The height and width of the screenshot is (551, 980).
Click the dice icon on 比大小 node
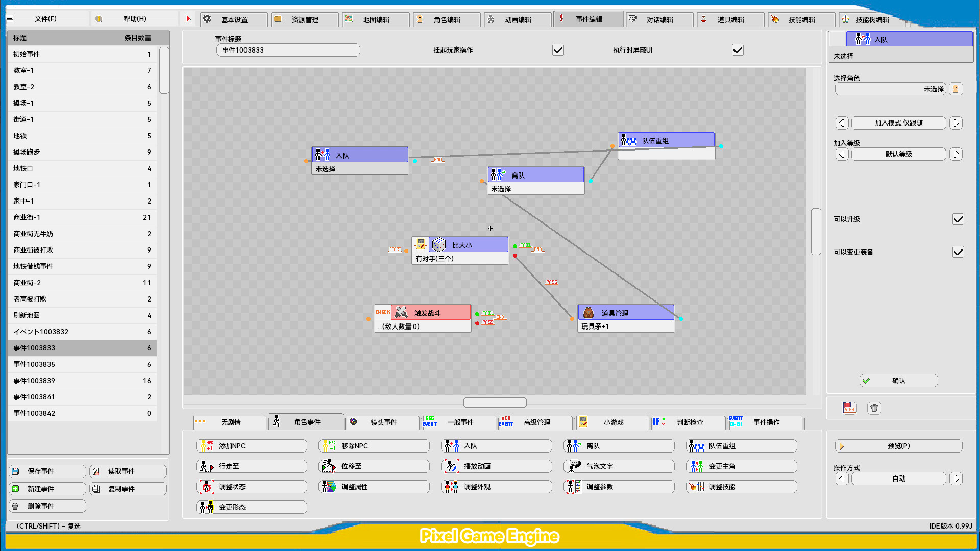coord(438,245)
